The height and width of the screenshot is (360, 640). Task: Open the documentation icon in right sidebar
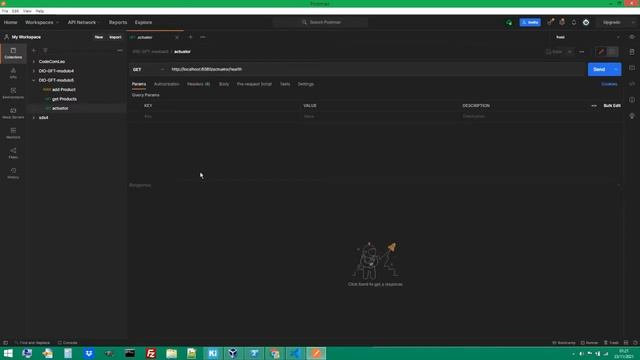(632, 52)
